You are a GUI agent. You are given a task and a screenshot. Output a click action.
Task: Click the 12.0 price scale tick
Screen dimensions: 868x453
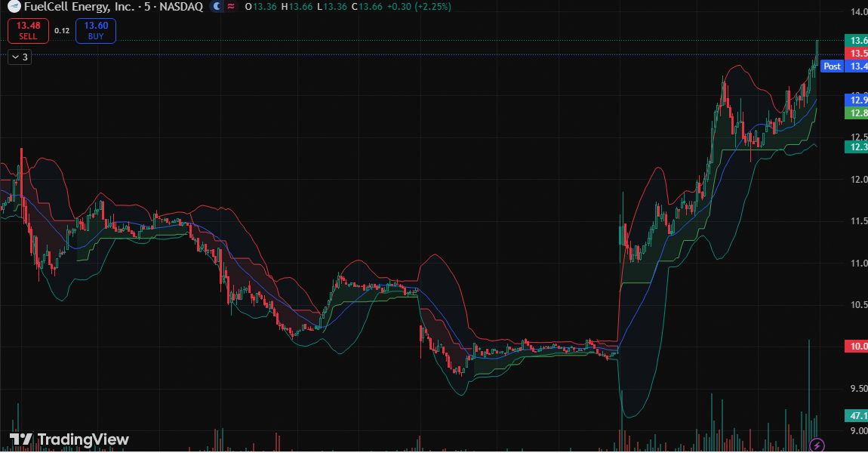859,180
